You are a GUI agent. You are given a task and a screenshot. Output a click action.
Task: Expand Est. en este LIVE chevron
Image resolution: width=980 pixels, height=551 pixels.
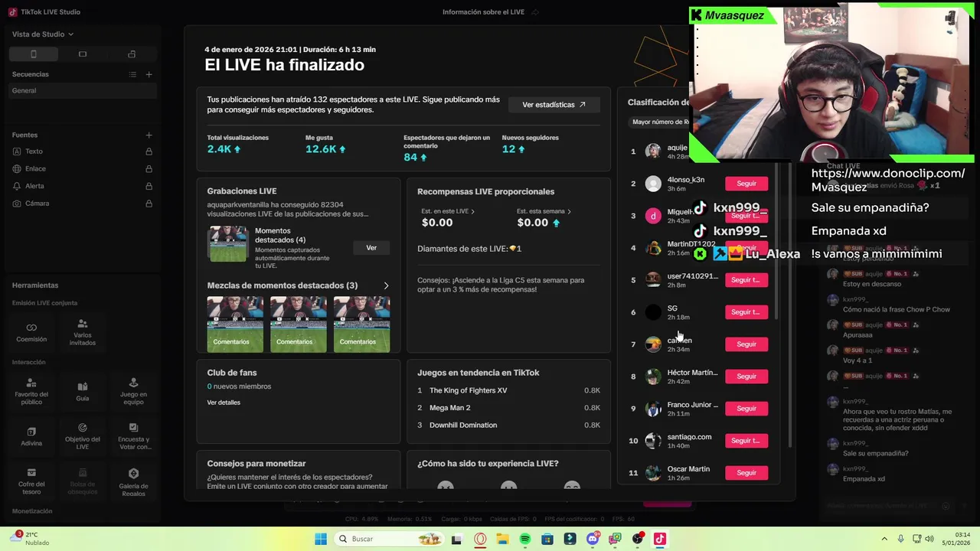pos(472,211)
